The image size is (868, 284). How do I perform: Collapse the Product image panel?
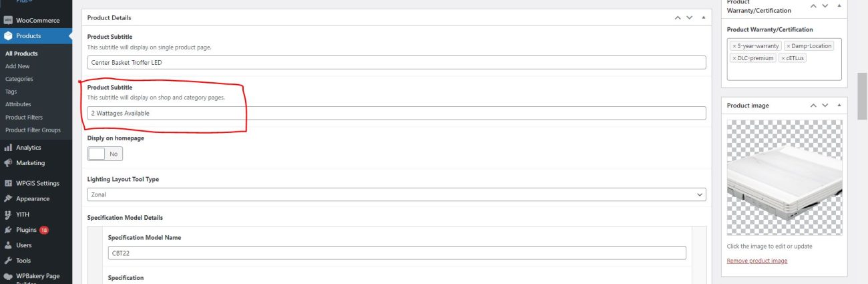coord(839,106)
